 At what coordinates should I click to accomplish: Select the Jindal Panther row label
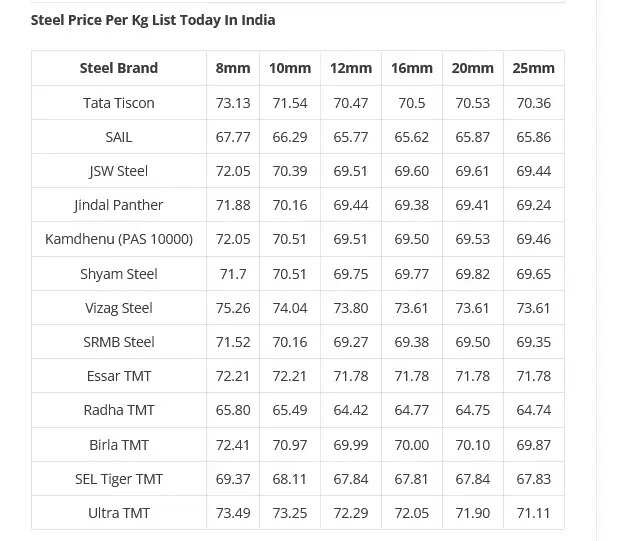pos(119,205)
